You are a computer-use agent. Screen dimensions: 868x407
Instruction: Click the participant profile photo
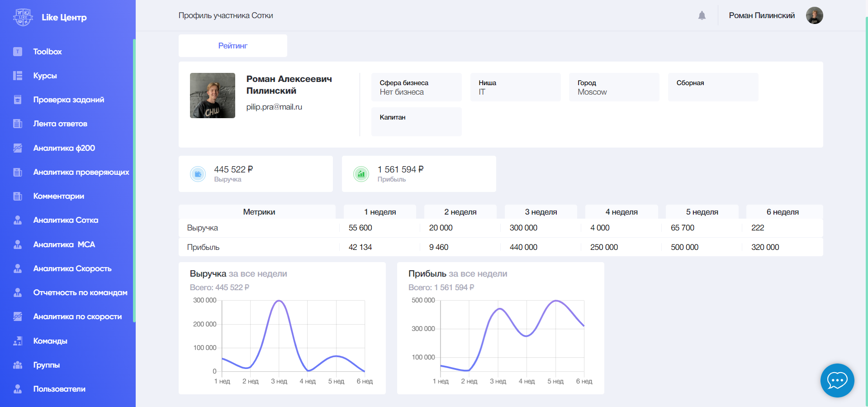point(212,96)
